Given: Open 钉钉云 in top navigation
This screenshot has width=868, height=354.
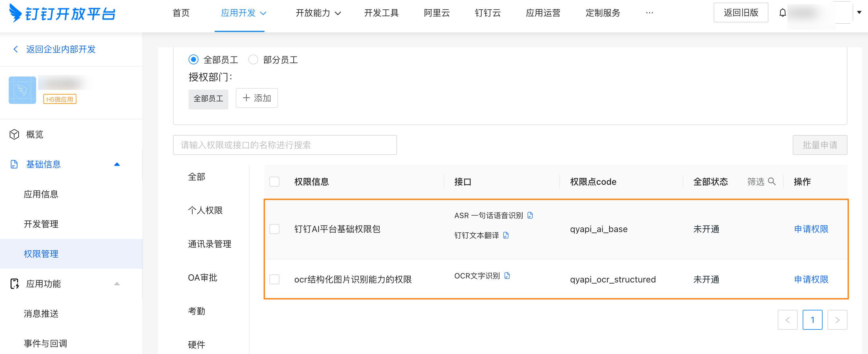Looking at the screenshot, I should [x=488, y=13].
